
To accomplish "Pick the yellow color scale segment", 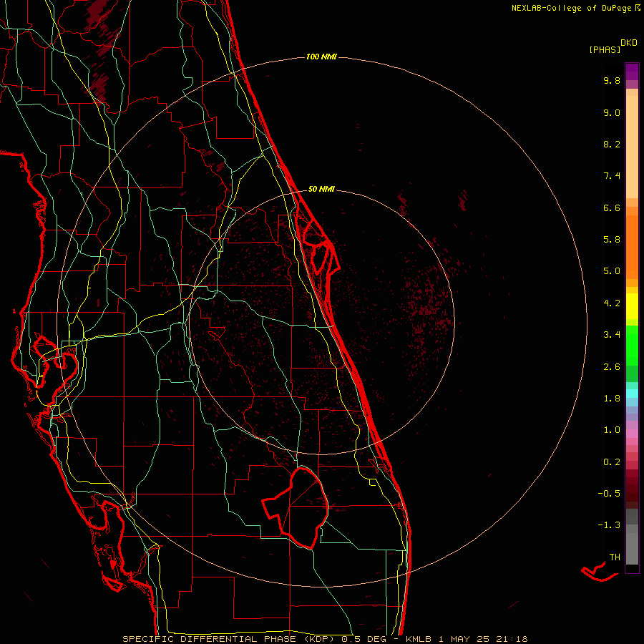I will coord(632,306).
